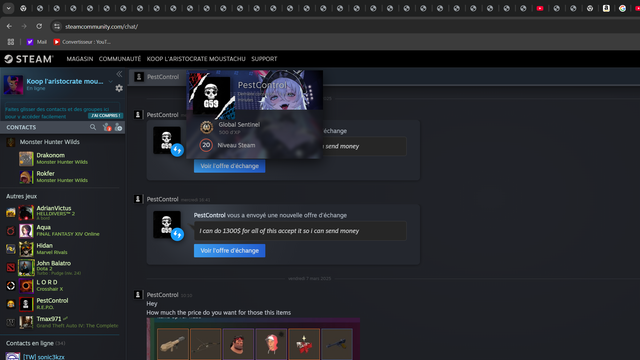Click the browser address bar URL
Screen dimensions: 640x360
point(101,27)
